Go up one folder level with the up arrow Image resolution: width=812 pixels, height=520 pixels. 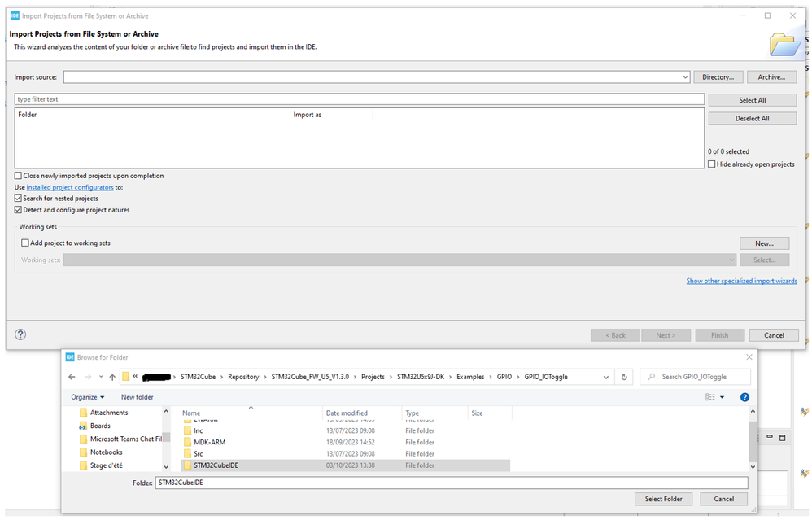click(x=112, y=377)
